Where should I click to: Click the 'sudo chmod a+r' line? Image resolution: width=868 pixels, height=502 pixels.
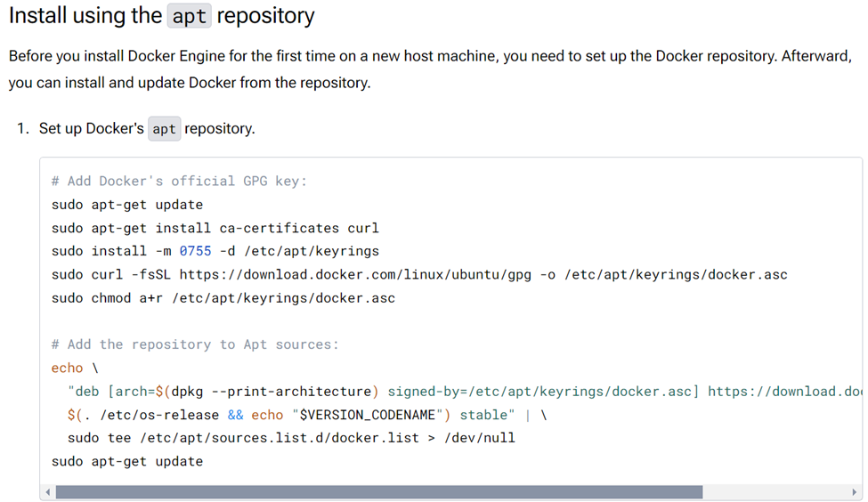(x=223, y=298)
